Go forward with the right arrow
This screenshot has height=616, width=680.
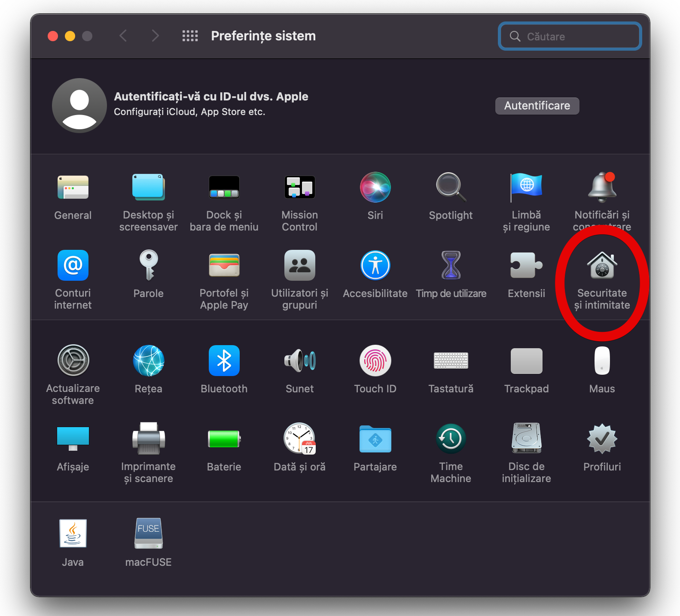(x=155, y=36)
